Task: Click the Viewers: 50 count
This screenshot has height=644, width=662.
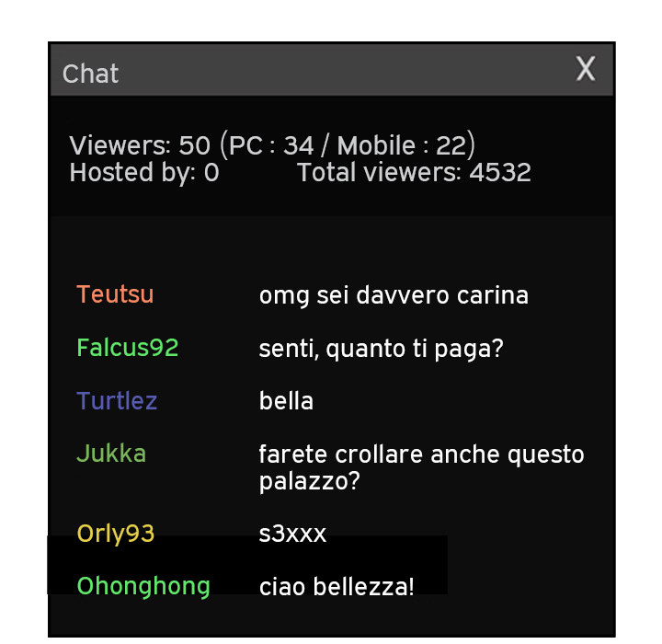Action: click(x=140, y=145)
